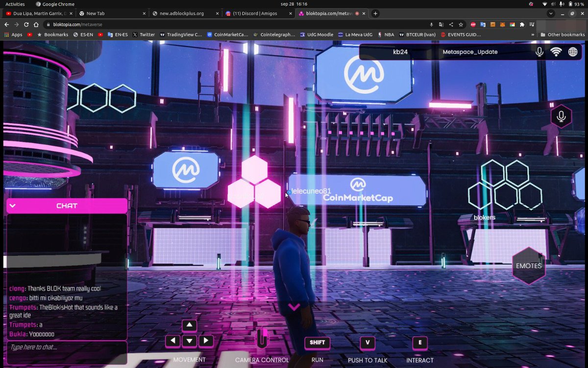588x368 pixels.
Task: Click the microphone icon in the top bar
Action: coord(539,52)
